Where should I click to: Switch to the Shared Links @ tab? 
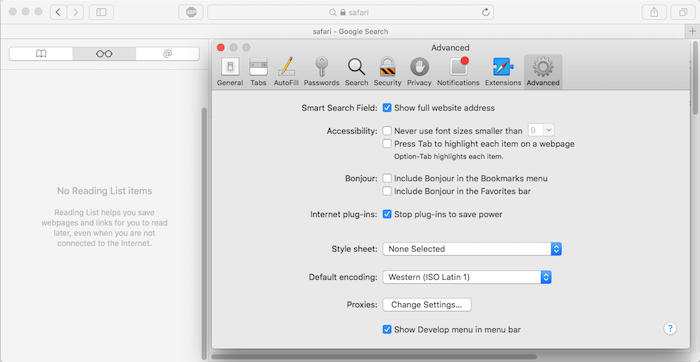pos(167,54)
